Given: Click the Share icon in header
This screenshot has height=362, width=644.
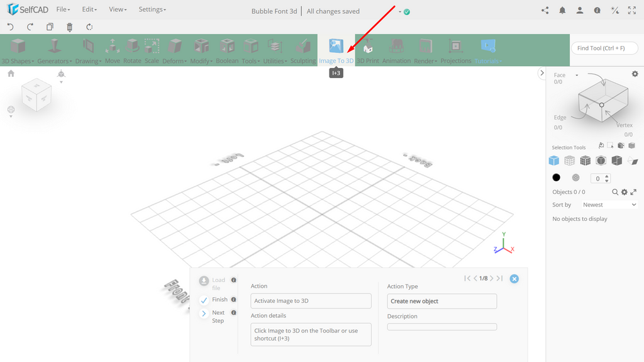Looking at the screenshot, I should click(545, 11).
